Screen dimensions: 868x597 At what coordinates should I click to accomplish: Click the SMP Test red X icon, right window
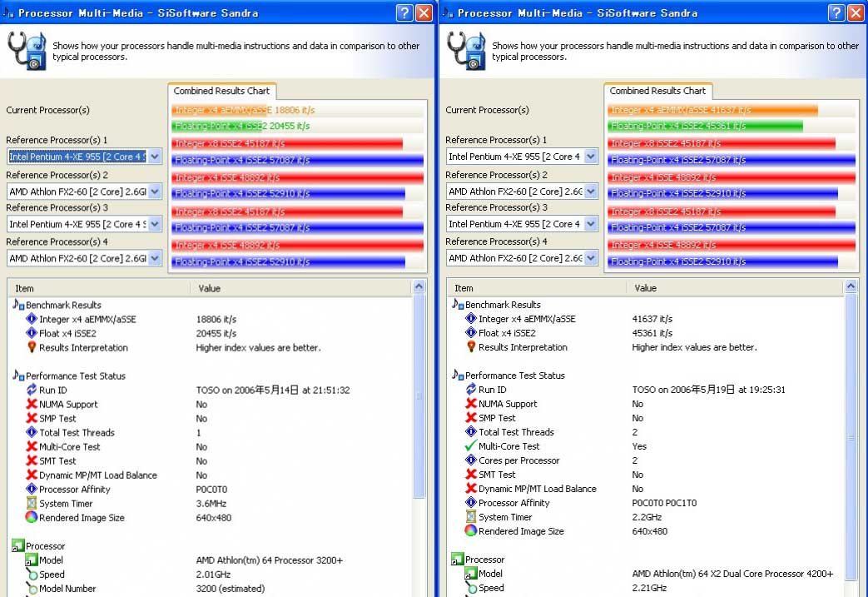tap(470, 418)
